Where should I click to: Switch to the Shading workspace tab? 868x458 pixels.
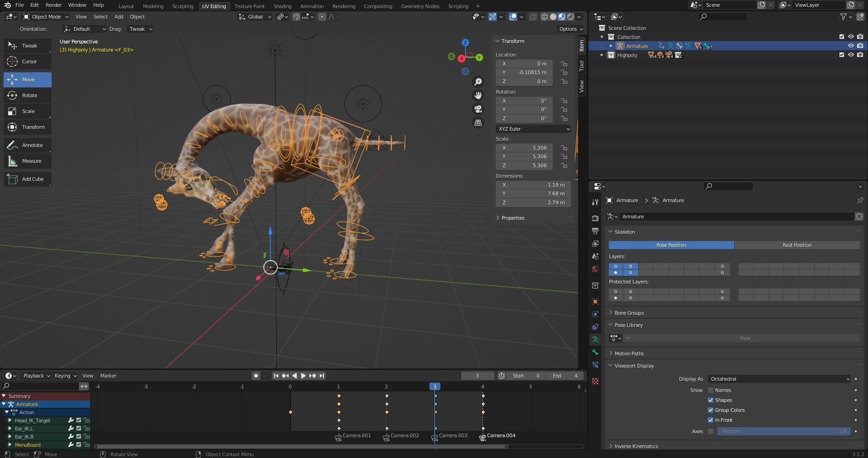tap(282, 6)
